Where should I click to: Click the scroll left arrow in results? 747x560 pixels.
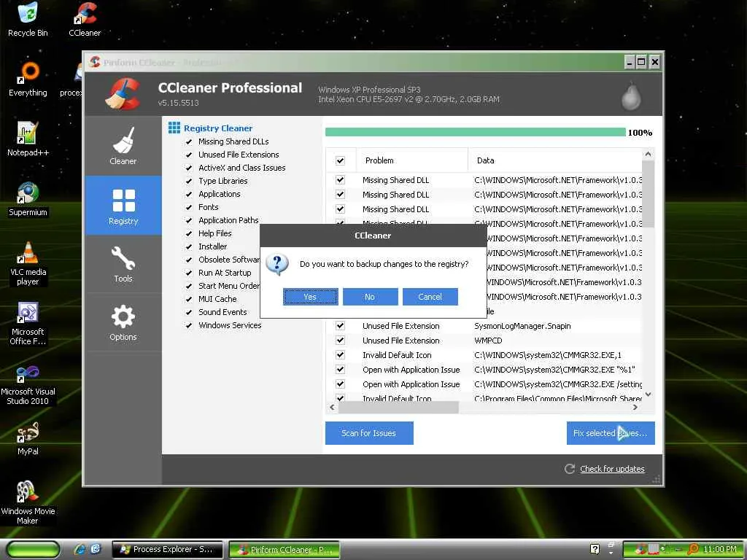click(332, 407)
